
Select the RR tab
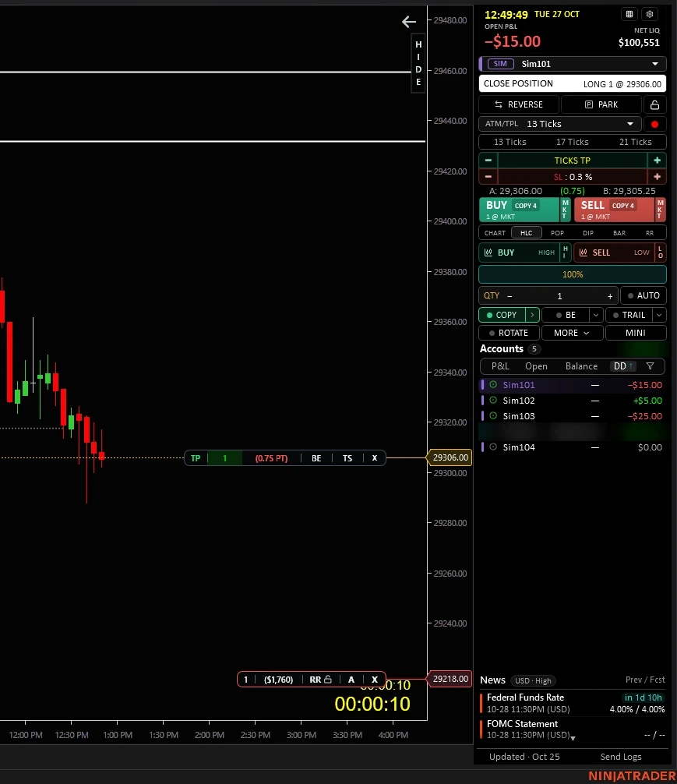tap(650, 233)
